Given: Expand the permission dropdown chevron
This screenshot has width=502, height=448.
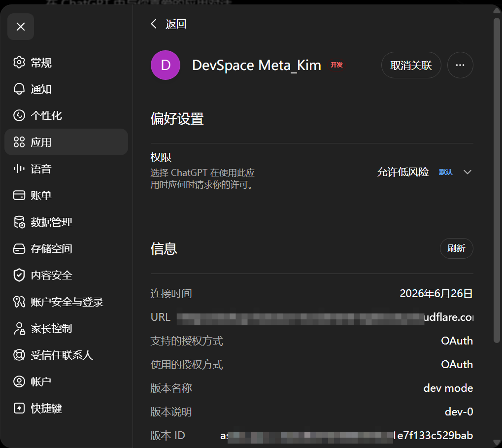Looking at the screenshot, I should point(468,172).
